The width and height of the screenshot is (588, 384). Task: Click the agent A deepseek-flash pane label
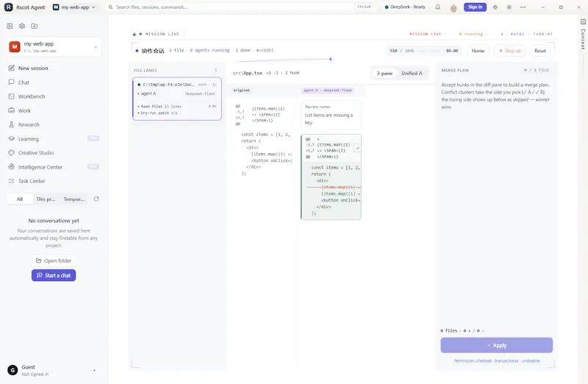[328, 90]
